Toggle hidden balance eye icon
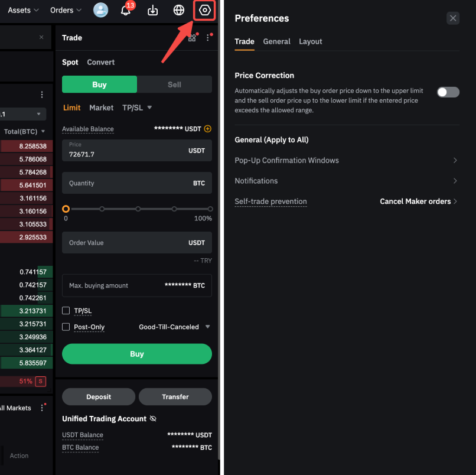This screenshot has height=475, width=476. (x=153, y=419)
